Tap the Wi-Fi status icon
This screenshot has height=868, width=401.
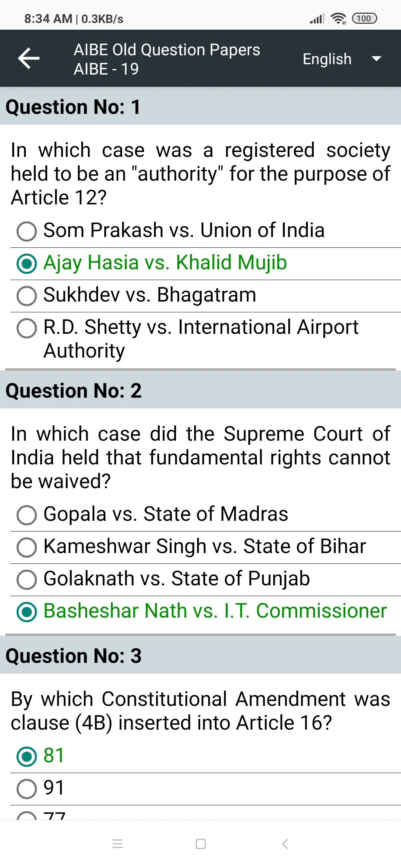pyautogui.click(x=338, y=18)
